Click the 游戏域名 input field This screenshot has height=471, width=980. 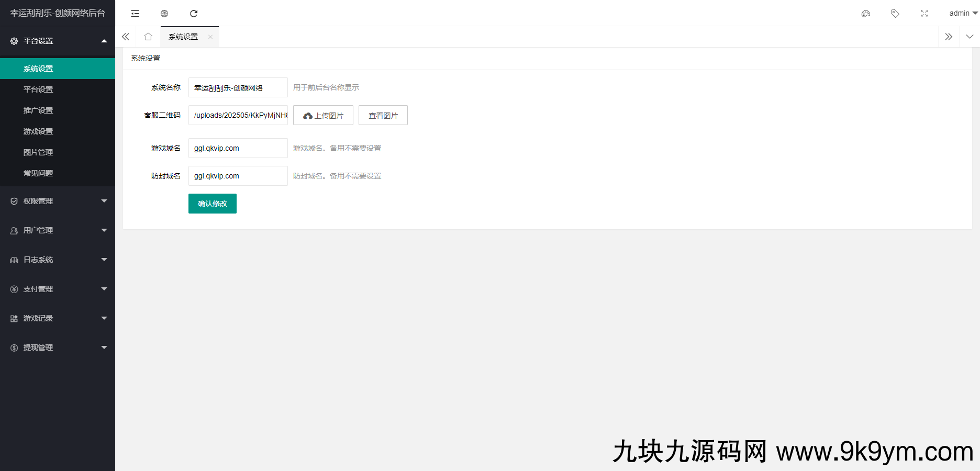[x=238, y=148]
